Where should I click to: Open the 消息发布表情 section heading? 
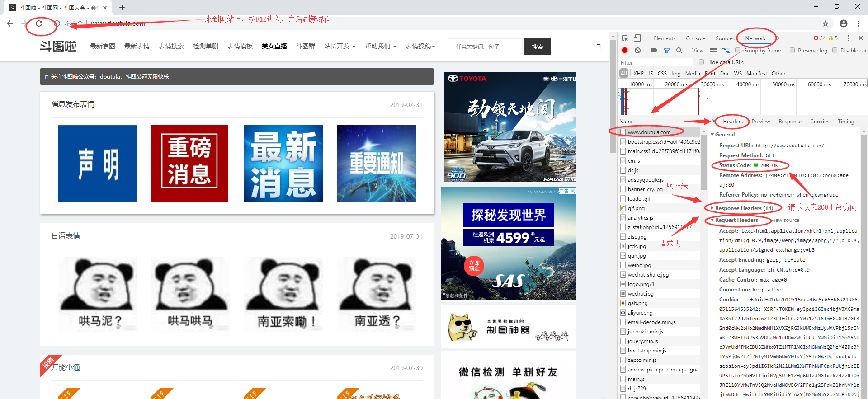tap(73, 104)
